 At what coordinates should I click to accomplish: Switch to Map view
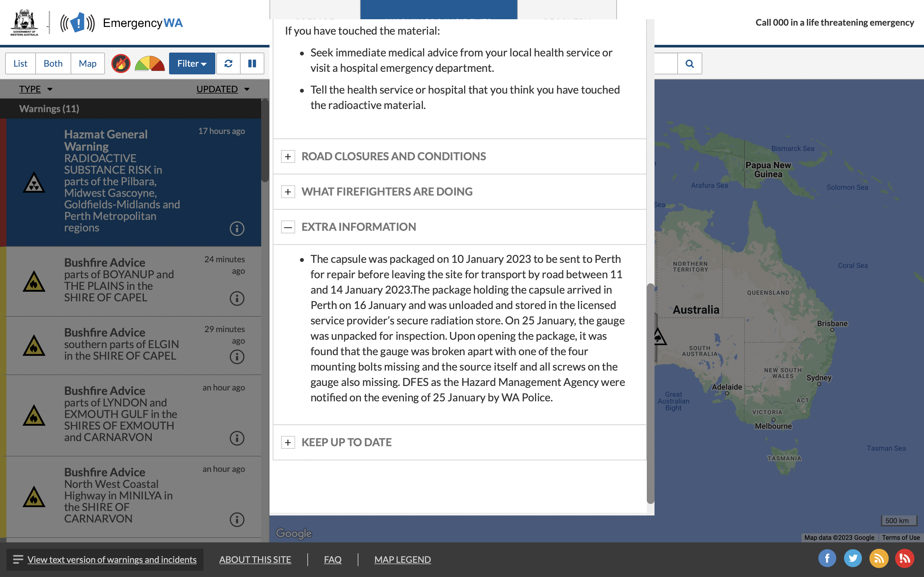pos(88,63)
